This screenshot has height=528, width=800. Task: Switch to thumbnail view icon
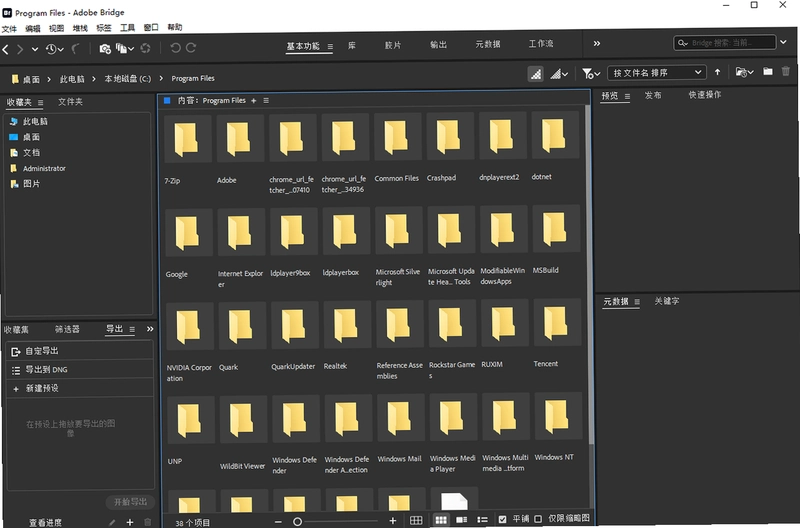click(x=441, y=520)
